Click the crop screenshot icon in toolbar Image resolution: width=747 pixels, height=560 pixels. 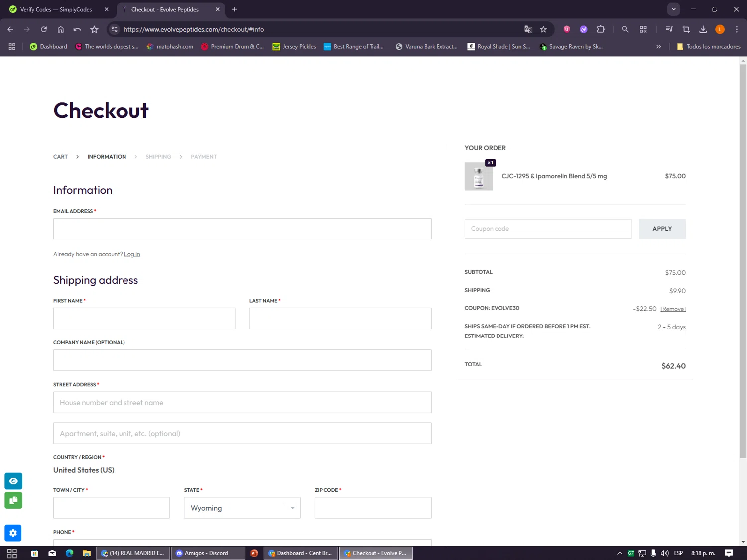(686, 29)
